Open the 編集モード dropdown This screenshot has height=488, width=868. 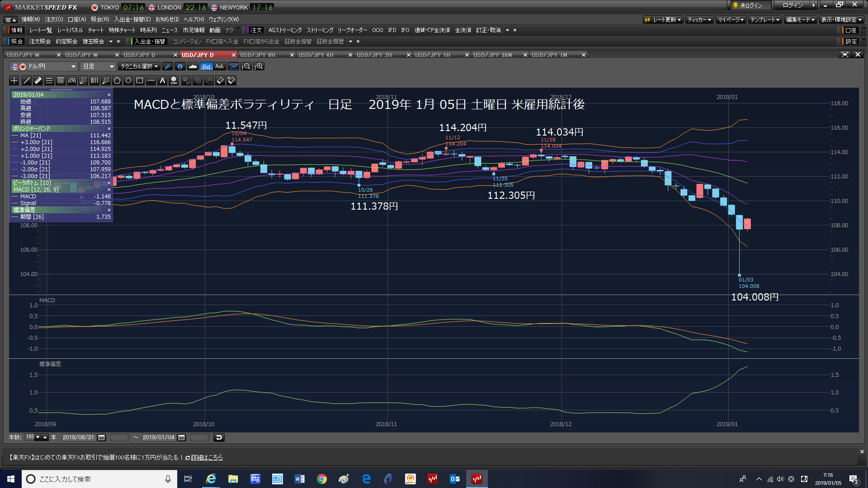[800, 19]
